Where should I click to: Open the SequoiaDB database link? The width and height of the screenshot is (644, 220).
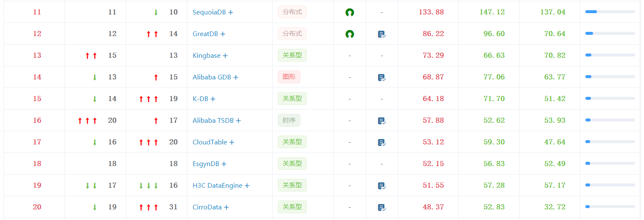pos(209,12)
